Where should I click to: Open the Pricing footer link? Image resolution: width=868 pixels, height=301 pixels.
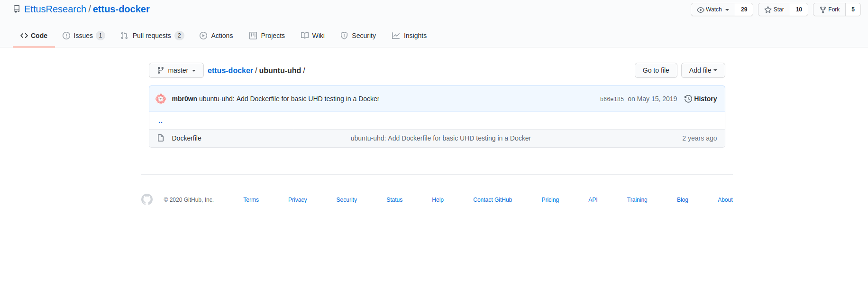(550, 200)
